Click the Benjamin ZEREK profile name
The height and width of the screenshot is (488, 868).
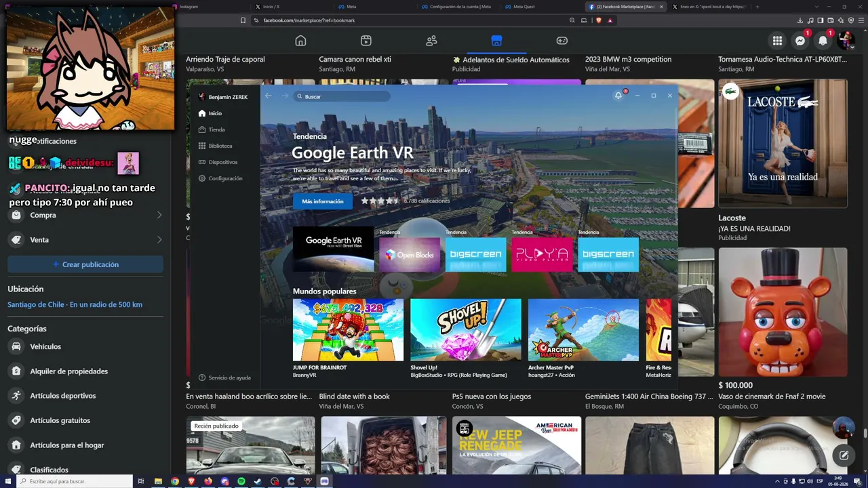point(228,97)
